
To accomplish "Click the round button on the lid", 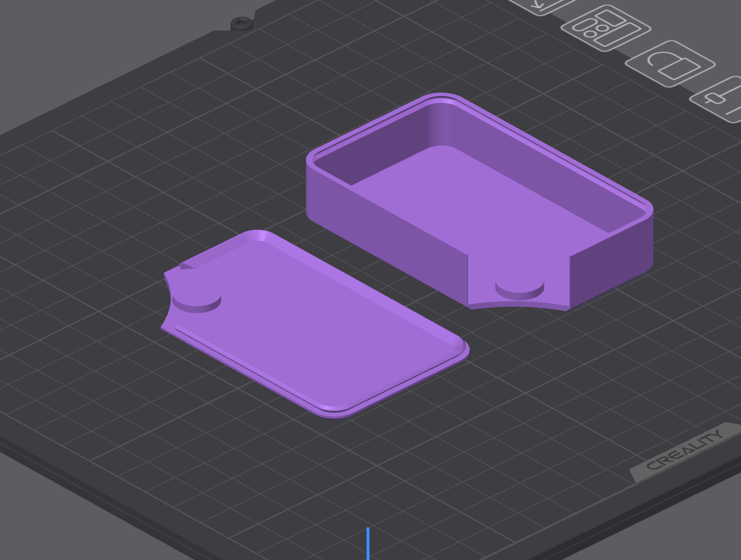I will [197, 303].
